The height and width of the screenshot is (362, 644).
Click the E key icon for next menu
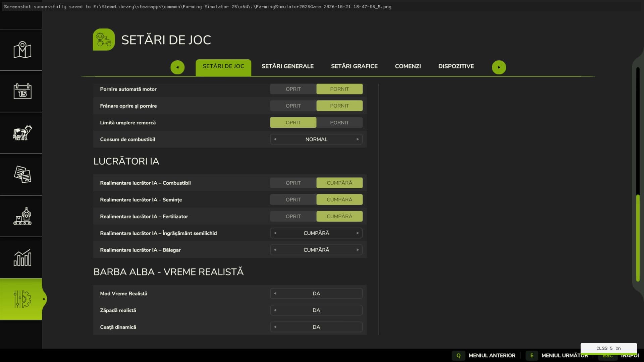[532, 355]
